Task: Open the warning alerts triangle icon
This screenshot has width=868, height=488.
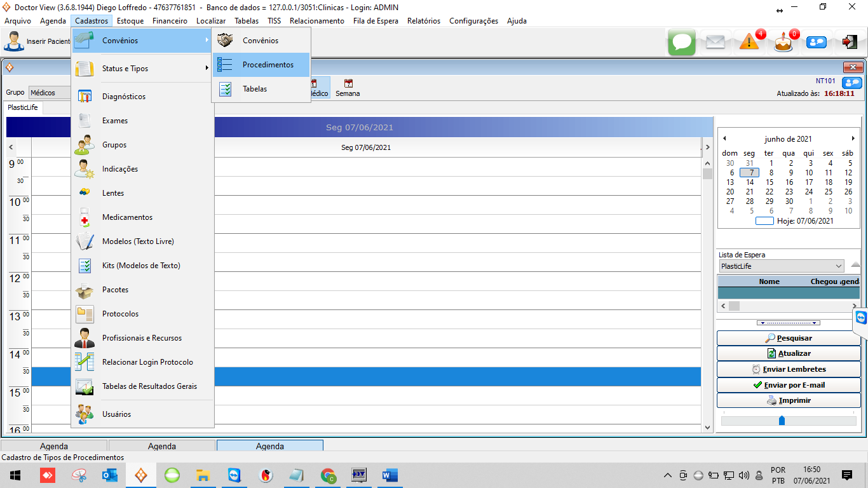Action: coord(749,42)
